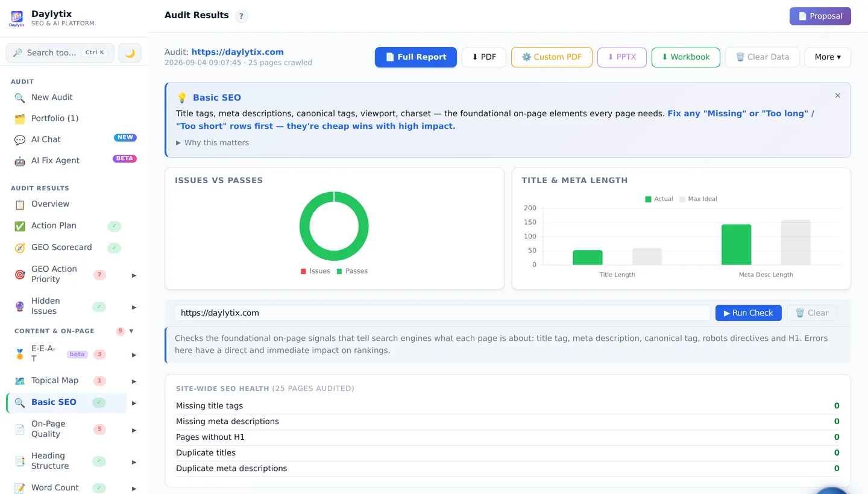The image size is (868, 494).
Task: Toggle Max Ideal legend in length chart
Action: click(x=698, y=199)
